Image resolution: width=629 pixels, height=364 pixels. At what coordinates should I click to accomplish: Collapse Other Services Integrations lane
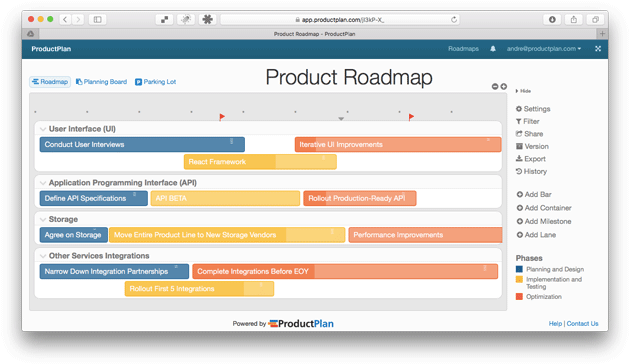[43, 256]
